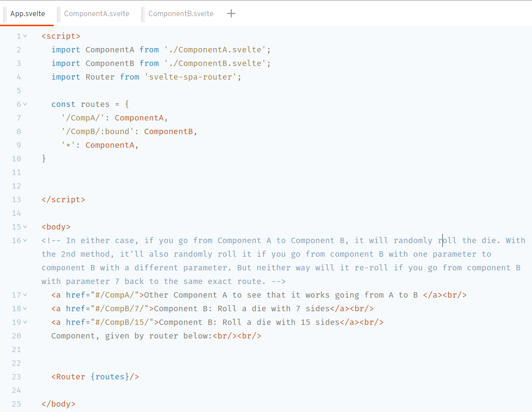The height and width of the screenshot is (412, 532).
Task: Fold the anchor tag at line 19
Action: click(25, 322)
